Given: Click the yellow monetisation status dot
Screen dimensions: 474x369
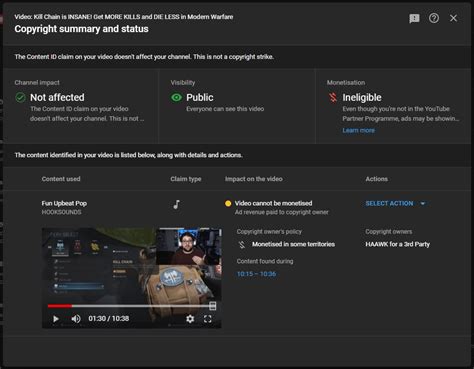Looking at the screenshot, I should tap(228, 203).
